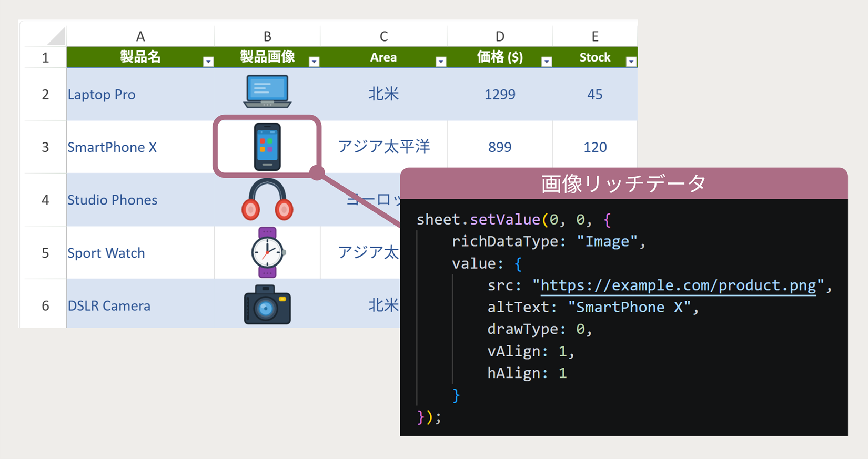Viewport: 868px width, 459px height.
Task: Expand the Stock column filter dropdown
Action: pos(631,62)
